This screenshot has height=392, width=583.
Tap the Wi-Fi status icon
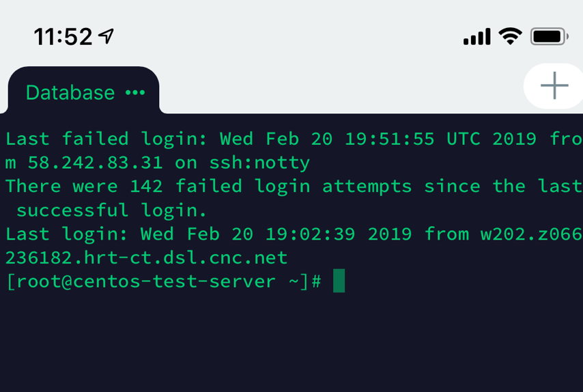(x=510, y=36)
